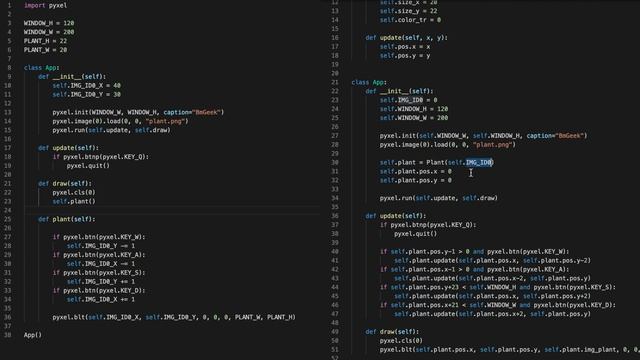640x360 pixels.
Task: Click the 'PLANT_H = 22' constant
Action: (x=45, y=41)
